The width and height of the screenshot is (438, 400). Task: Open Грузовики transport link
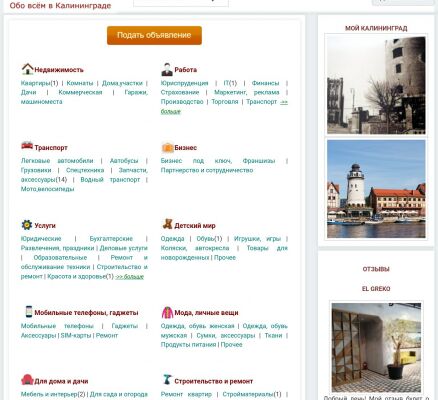[x=36, y=170]
